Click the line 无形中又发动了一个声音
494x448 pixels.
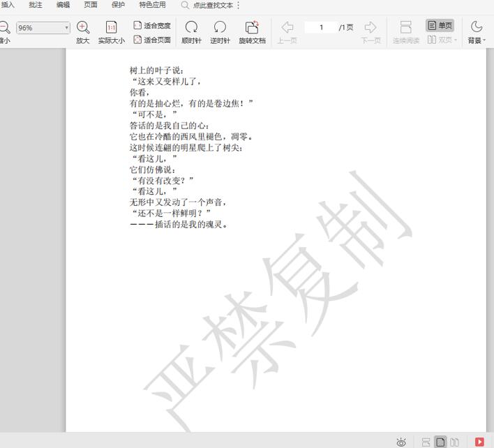(178, 202)
